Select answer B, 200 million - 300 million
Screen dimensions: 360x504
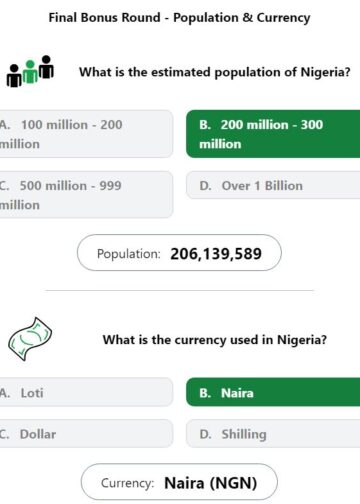(273, 134)
